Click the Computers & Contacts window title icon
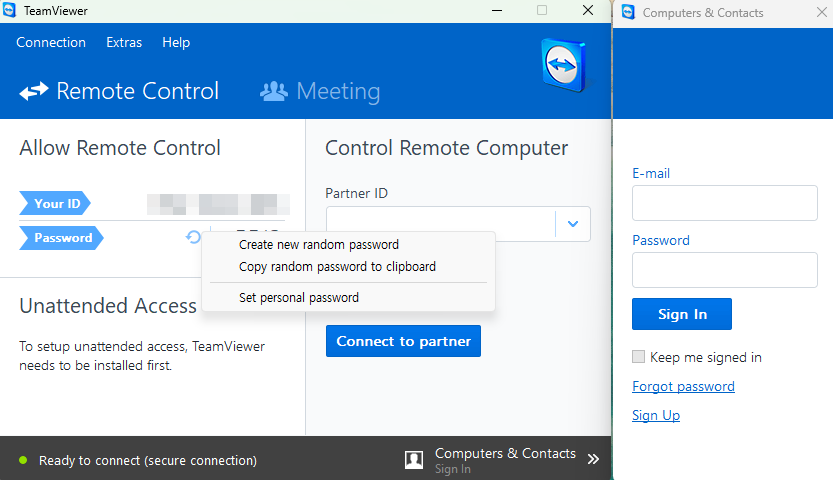833x480 pixels. (x=628, y=12)
